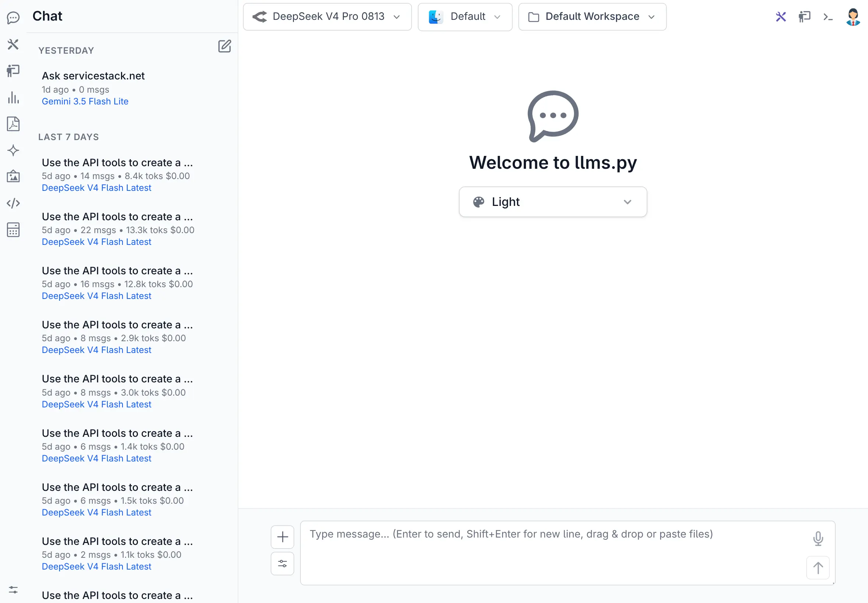Image resolution: width=868 pixels, height=603 pixels.
Task: Click the YESTERDAY section label
Action: 66,51
